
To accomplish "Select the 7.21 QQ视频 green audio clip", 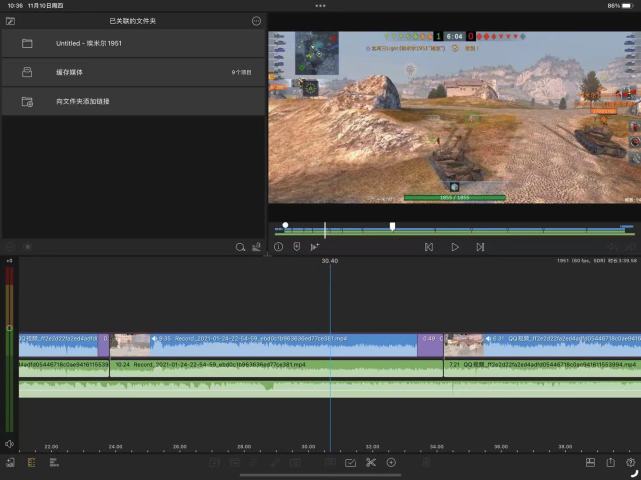I will 542,368.
